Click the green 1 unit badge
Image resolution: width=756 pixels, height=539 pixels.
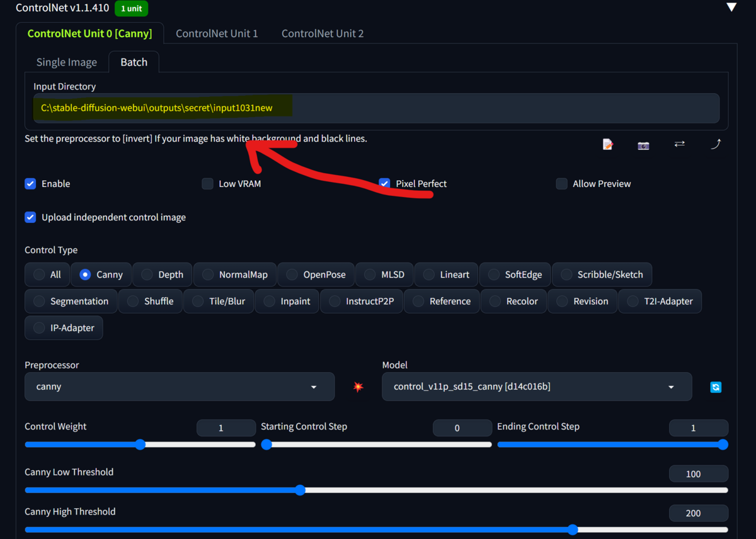(x=131, y=8)
